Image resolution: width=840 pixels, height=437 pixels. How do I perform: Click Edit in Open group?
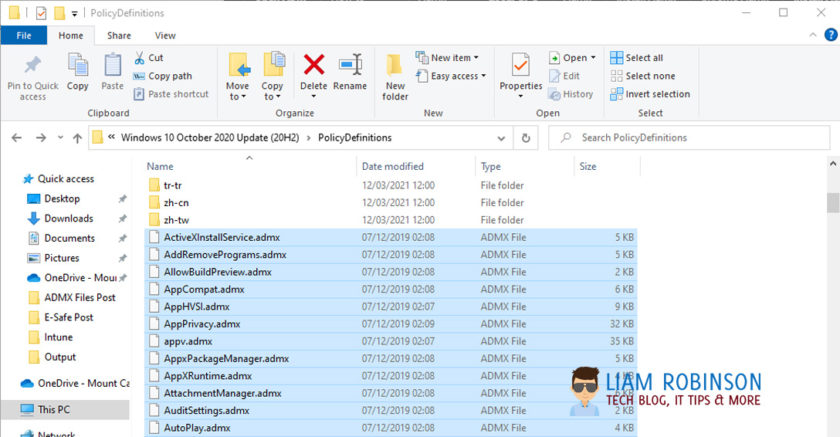point(564,76)
